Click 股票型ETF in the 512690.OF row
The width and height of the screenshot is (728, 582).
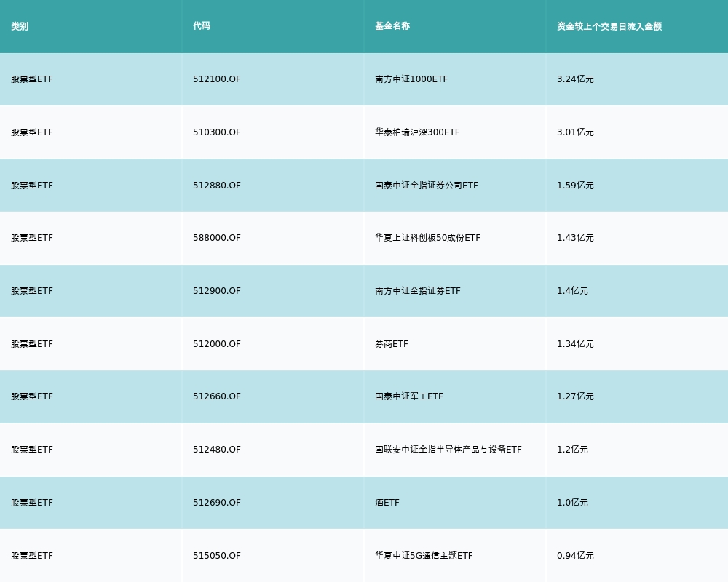[x=32, y=503]
